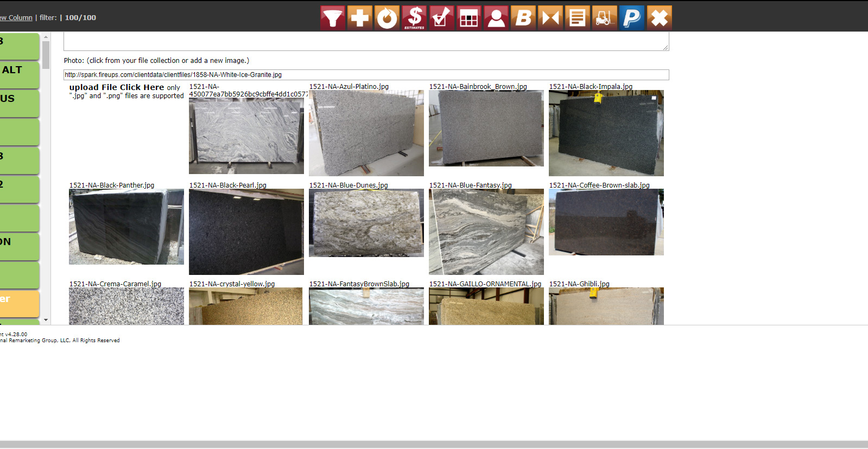Click the forklift inventory icon

(605, 18)
